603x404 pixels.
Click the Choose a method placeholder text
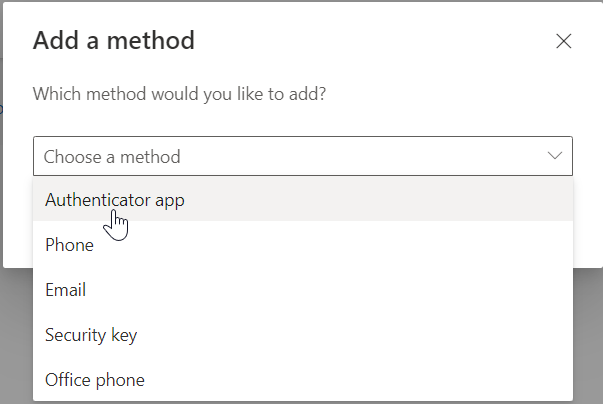click(112, 157)
